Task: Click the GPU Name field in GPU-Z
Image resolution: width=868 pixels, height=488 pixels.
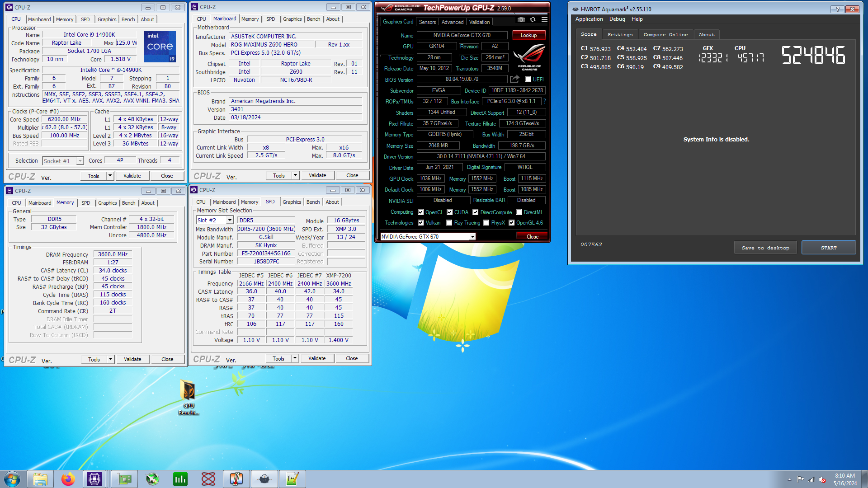Action: (x=462, y=35)
